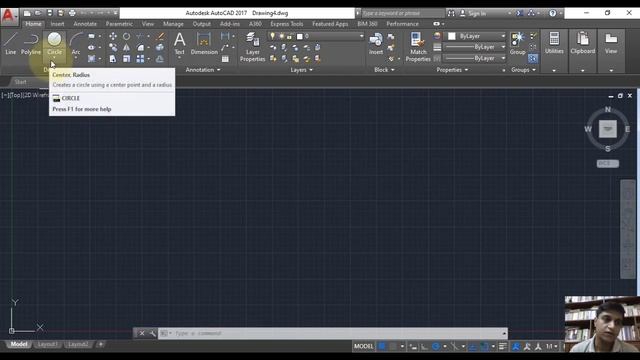The image size is (640, 360).
Task: Open the Insert ribbon tab
Action: point(57,24)
